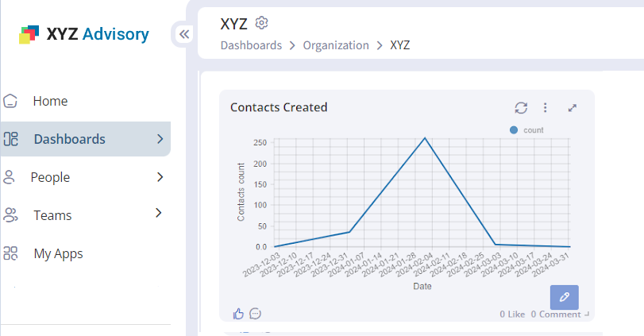This screenshot has width=644, height=336.
Task: Refresh the Contacts Created chart
Action: pyautogui.click(x=521, y=107)
